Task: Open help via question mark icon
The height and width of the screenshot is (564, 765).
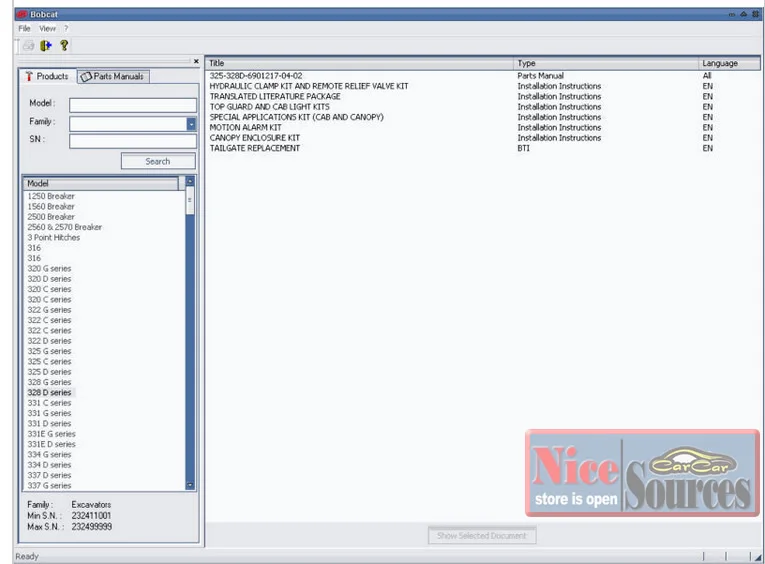Action: 64,45
